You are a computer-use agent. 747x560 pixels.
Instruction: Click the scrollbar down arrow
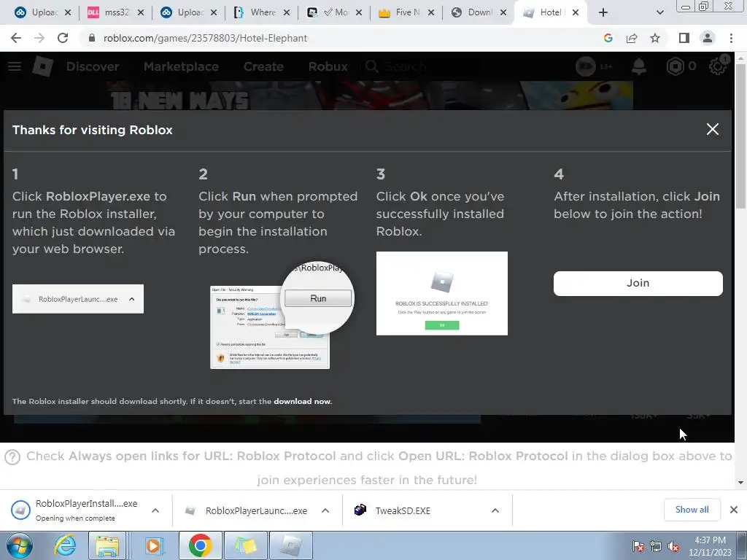pos(741,483)
